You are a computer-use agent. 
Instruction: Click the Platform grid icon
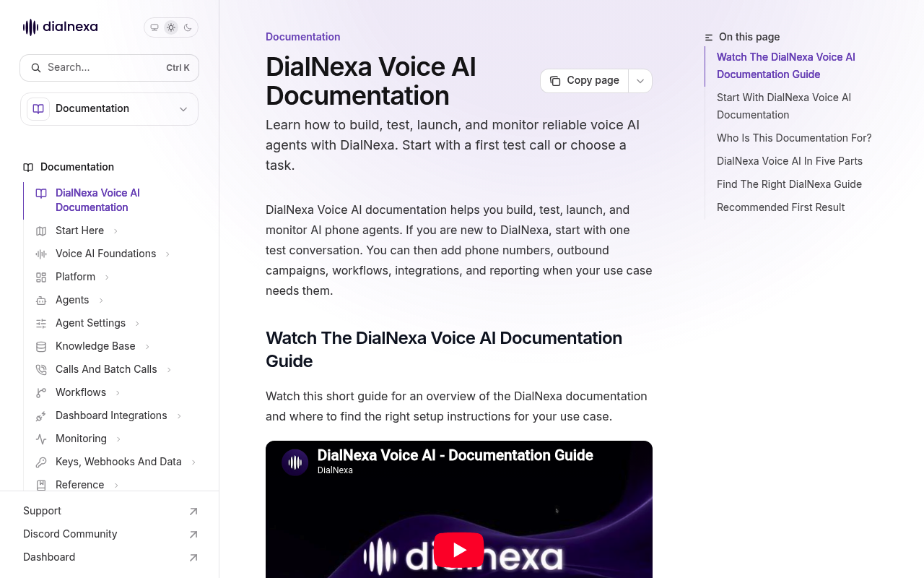[x=41, y=277]
